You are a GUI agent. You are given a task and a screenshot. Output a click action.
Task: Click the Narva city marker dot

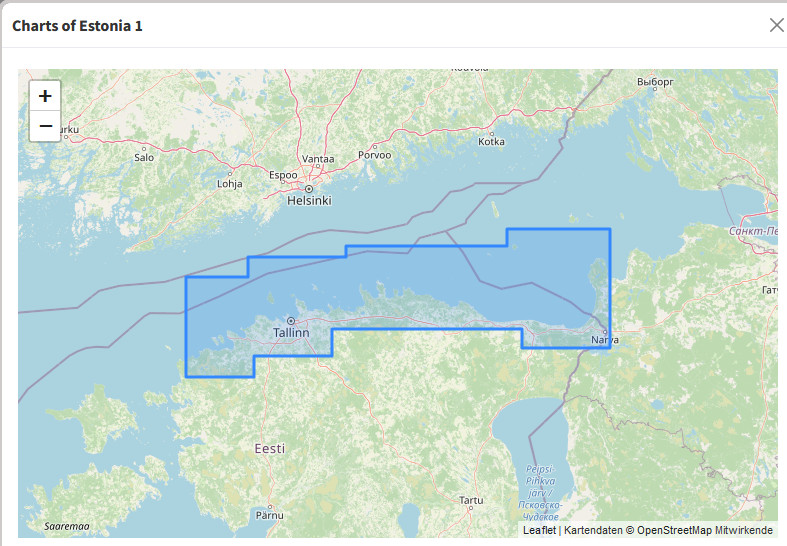605,332
